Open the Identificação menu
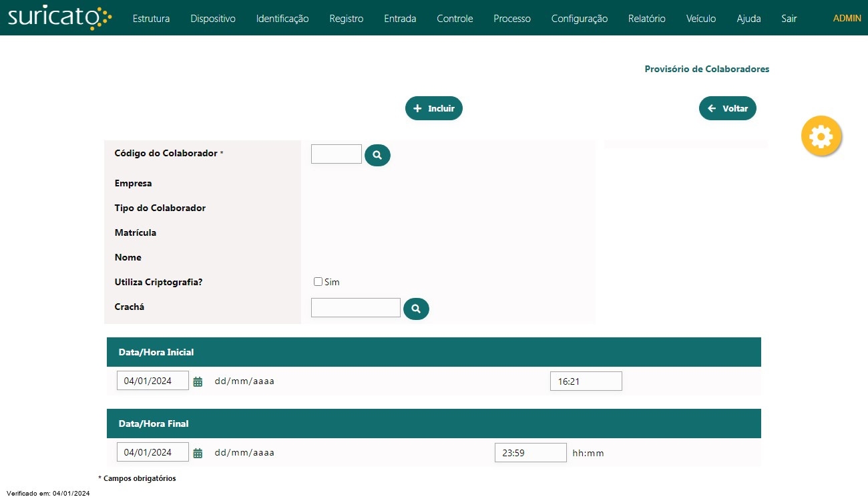Screen dimensions: 868x503 (282, 19)
